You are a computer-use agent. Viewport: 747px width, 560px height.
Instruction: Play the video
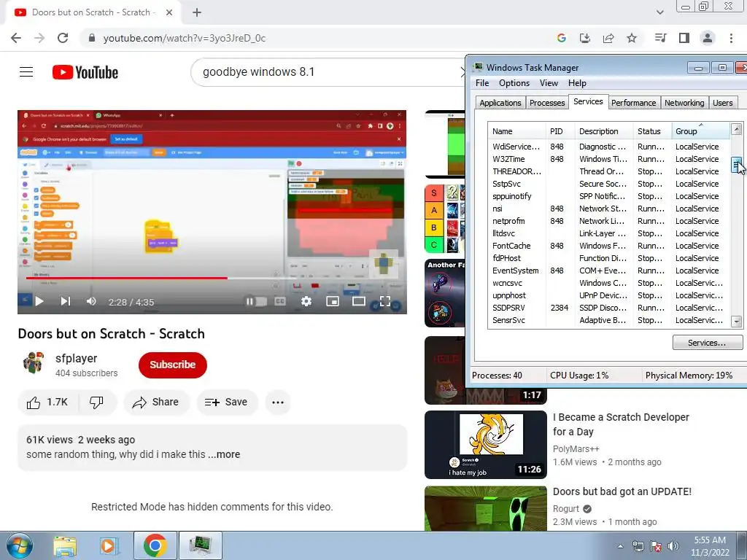(39, 301)
